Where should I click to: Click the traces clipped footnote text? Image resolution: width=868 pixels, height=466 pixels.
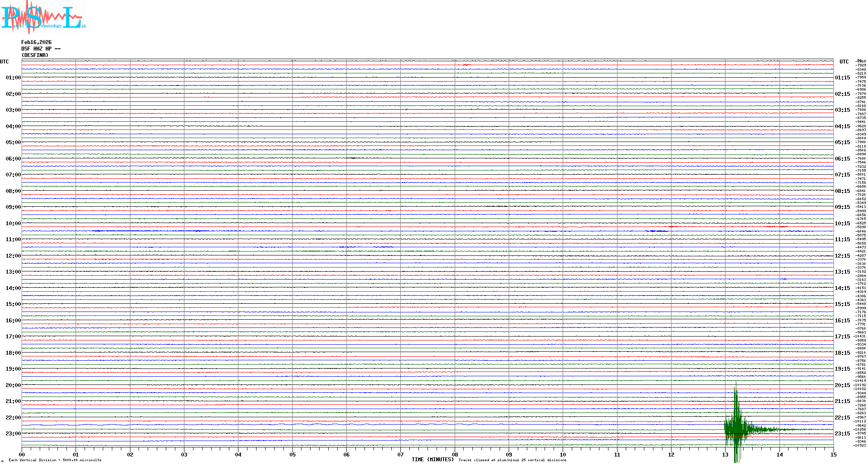click(x=512, y=460)
